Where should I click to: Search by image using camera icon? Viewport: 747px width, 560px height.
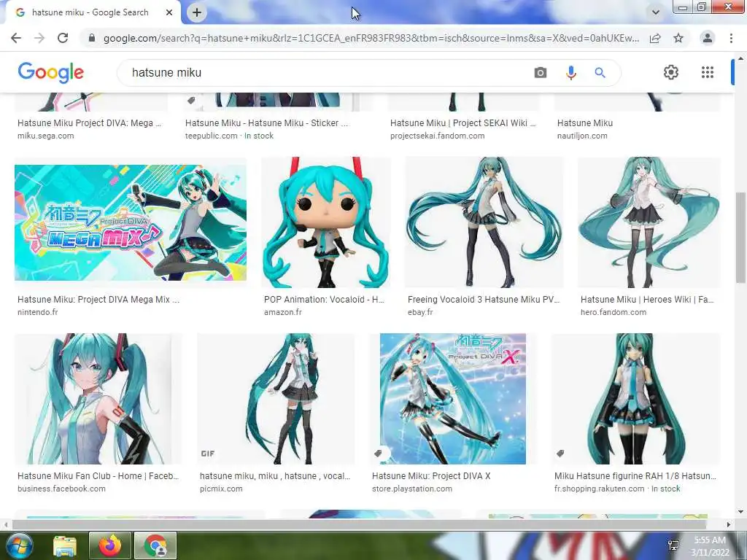(x=541, y=72)
